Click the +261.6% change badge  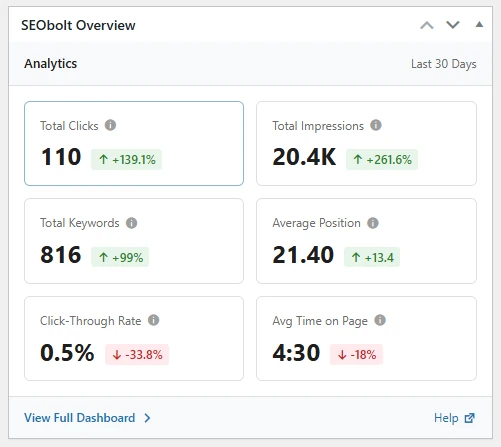pyautogui.click(x=382, y=160)
